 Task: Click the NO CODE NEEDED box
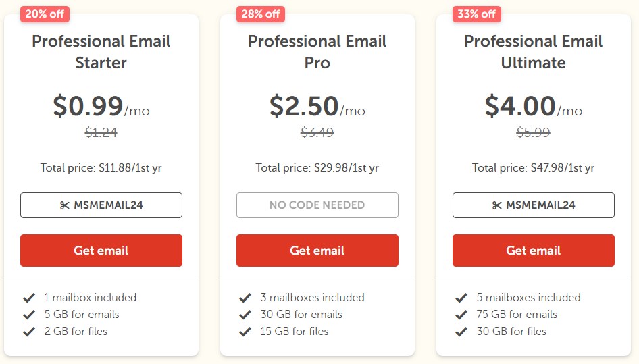[x=317, y=205]
